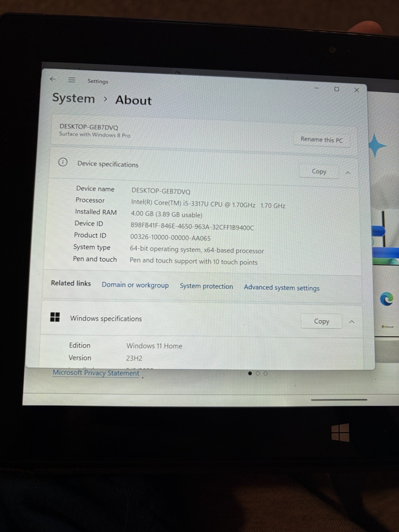The width and height of the screenshot is (399, 532).
Task: Go back using the back arrow
Action: click(x=53, y=79)
